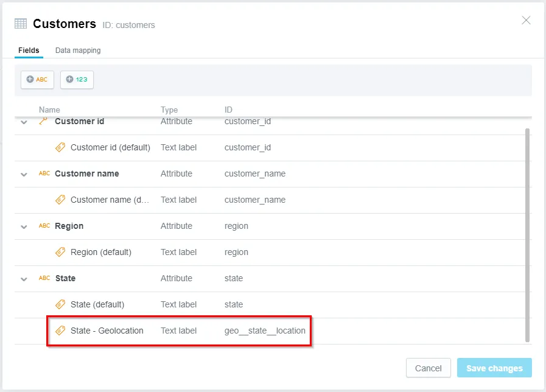The width and height of the screenshot is (546, 392).
Task: Click the ABC icon next to Customer name
Action: pos(43,173)
